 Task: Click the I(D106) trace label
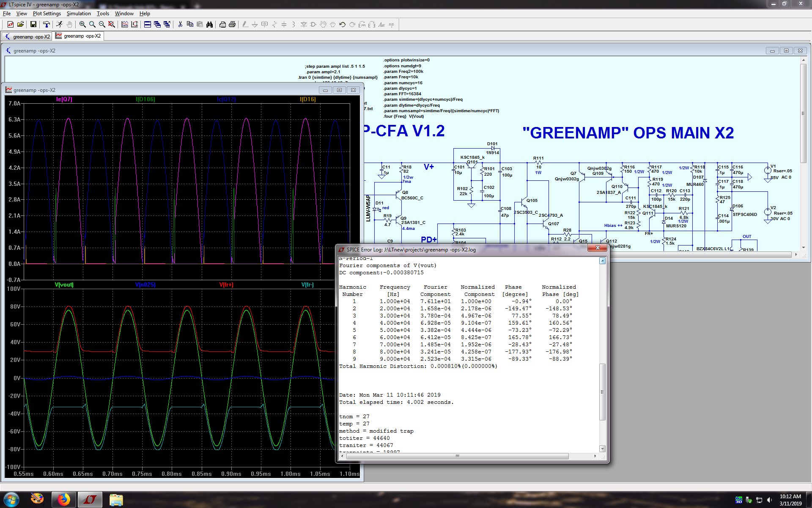point(145,99)
